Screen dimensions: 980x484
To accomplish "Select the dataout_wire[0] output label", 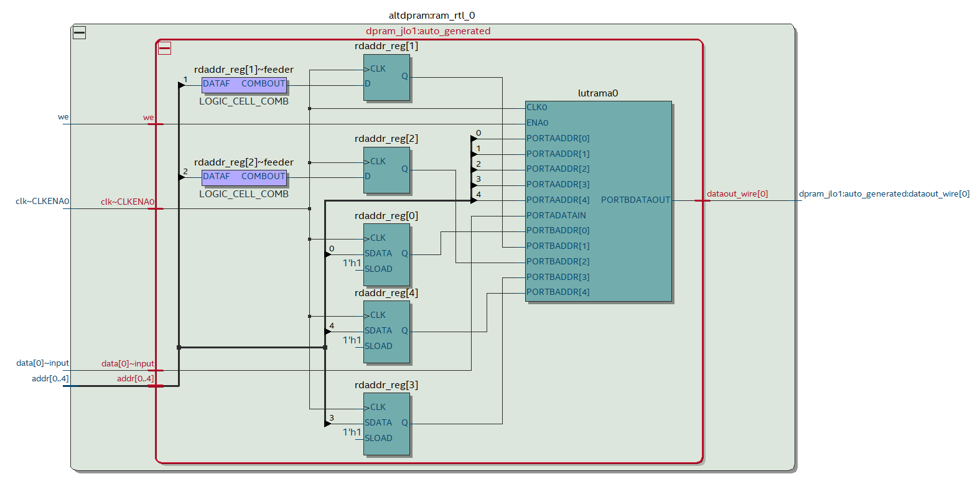I will [x=737, y=193].
